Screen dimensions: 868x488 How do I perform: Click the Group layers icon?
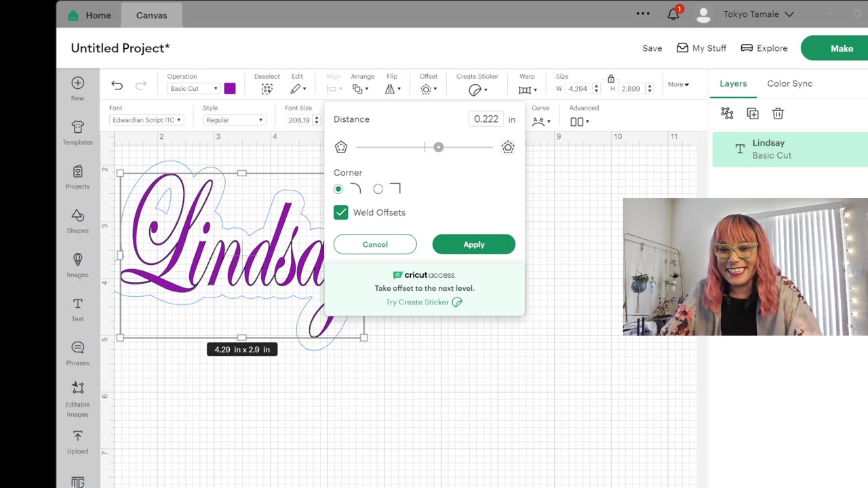tap(727, 113)
